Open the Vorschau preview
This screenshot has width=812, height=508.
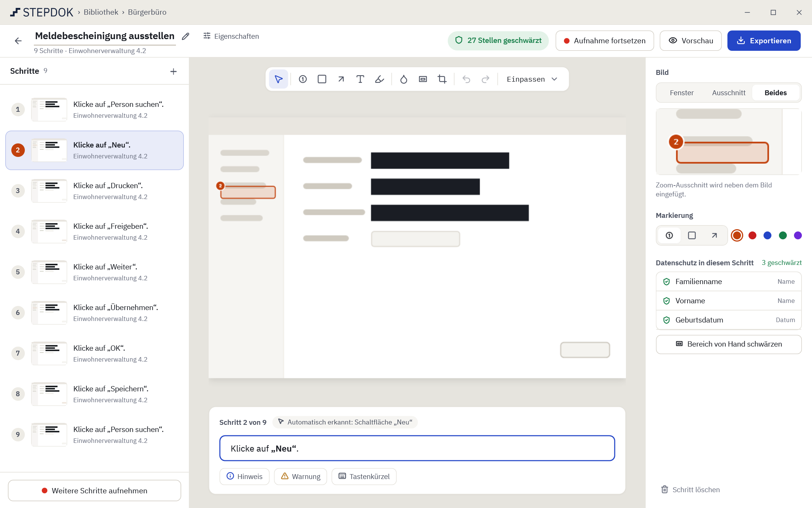pos(691,41)
